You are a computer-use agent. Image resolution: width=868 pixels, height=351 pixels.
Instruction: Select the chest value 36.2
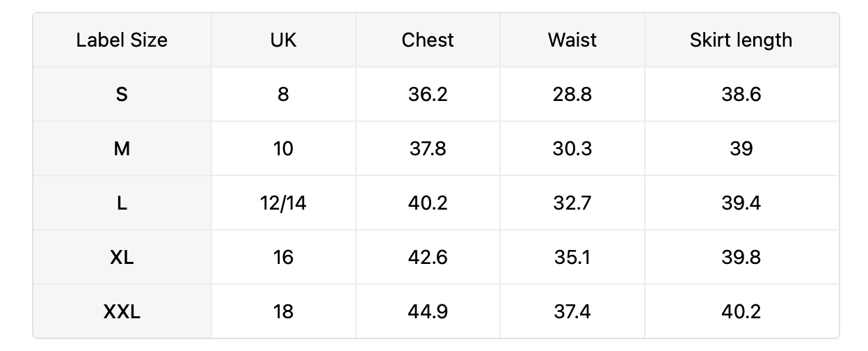pos(428,94)
